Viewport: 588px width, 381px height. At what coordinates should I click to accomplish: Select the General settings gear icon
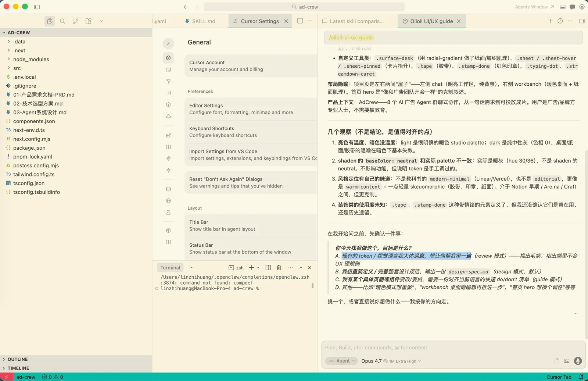pos(168,58)
